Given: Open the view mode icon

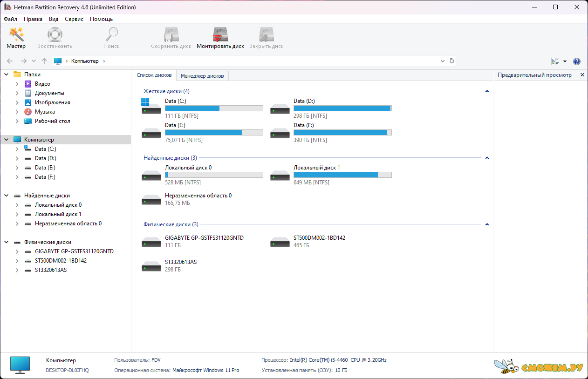Looking at the screenshot, I should pyautogui.click(x=555, y=61).
